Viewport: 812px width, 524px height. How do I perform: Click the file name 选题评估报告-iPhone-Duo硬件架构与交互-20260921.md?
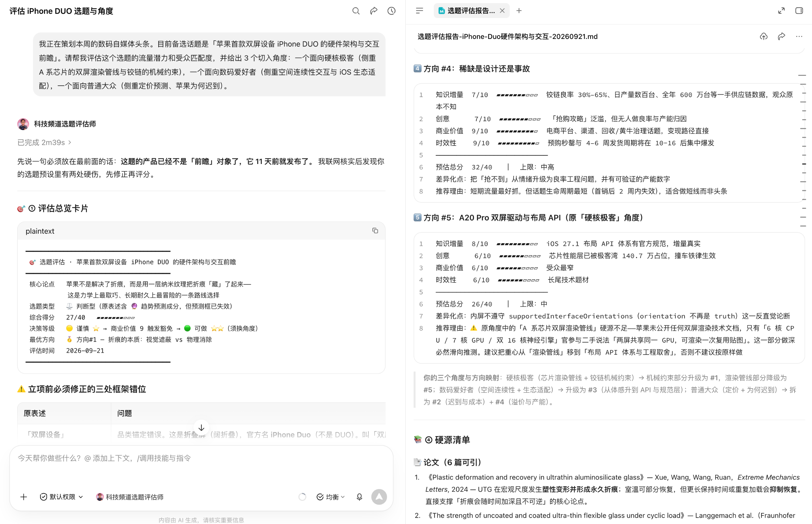click(x=507, y=36)
